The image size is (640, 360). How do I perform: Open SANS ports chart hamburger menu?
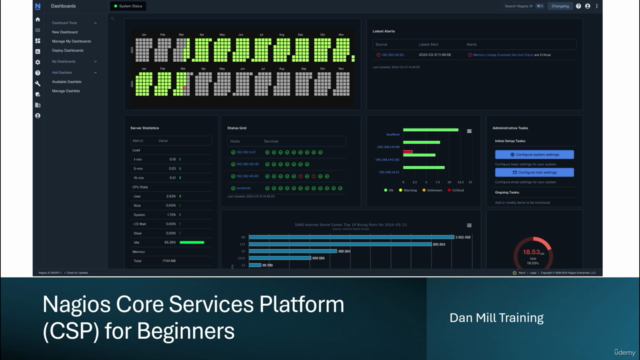[x=469, y=225]
